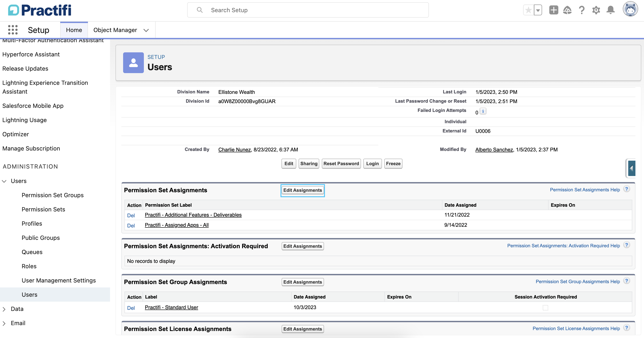644x338 pixels.
Task: Open Permission Set Assignments Help link
Action: click(x=585, y=190)
